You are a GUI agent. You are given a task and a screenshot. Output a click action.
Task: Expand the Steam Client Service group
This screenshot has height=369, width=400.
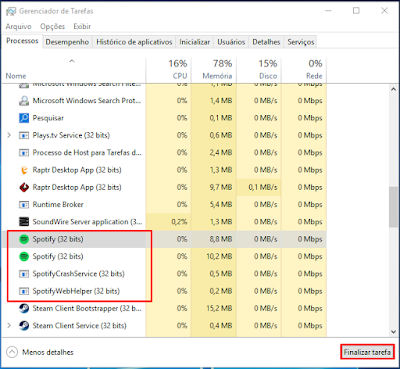tap(9, 326)
